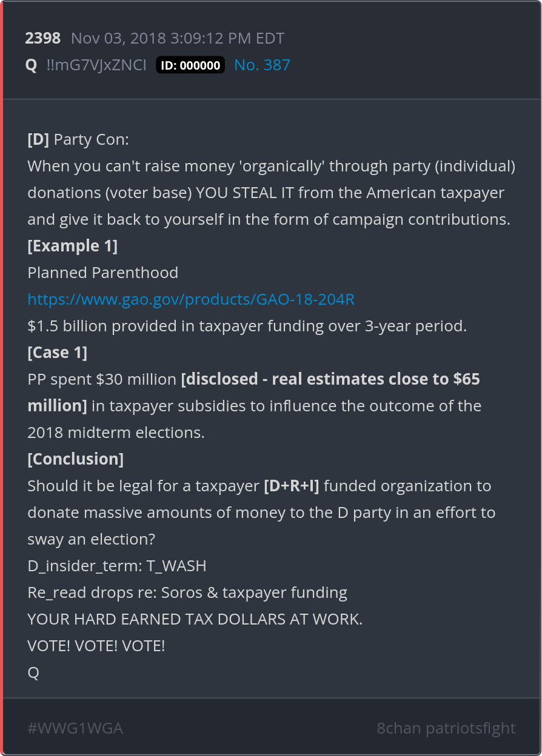The image size is (542, 756).
Task: Click the VOTE! VOTE! VOTE! line
Action: pos(96,646)
